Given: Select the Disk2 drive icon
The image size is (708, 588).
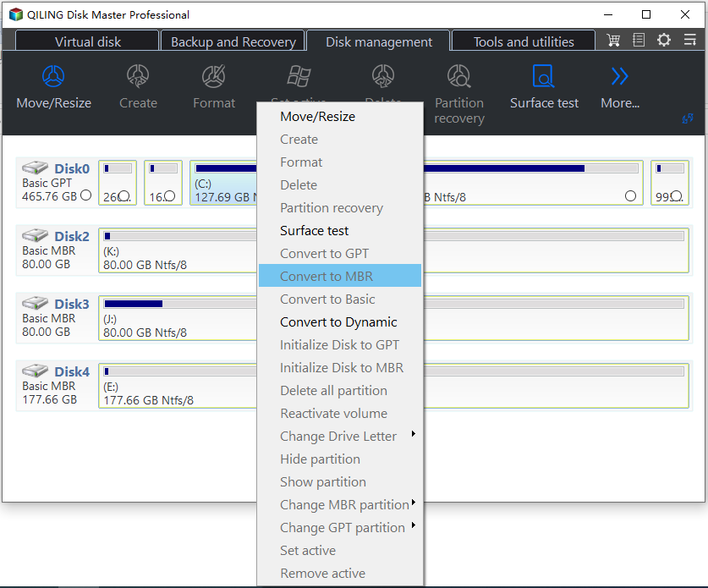Looking at the screenshot, I should (35, 235).
